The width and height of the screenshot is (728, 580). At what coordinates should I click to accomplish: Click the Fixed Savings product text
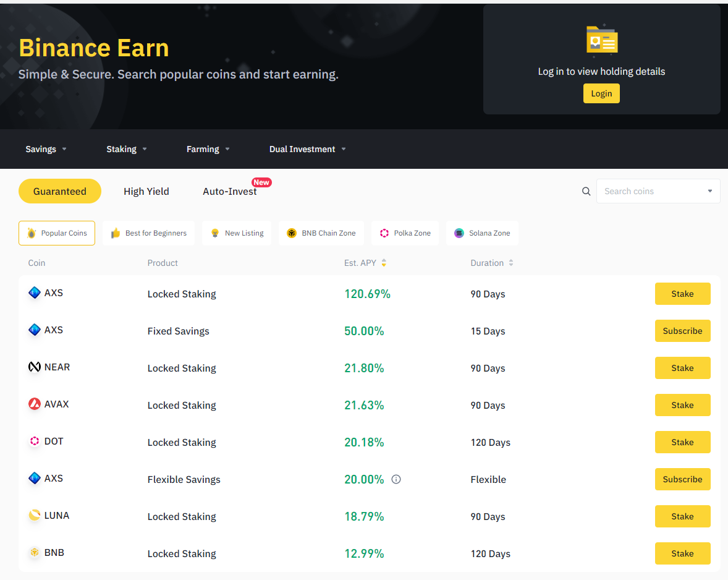[x=178, y=331]
